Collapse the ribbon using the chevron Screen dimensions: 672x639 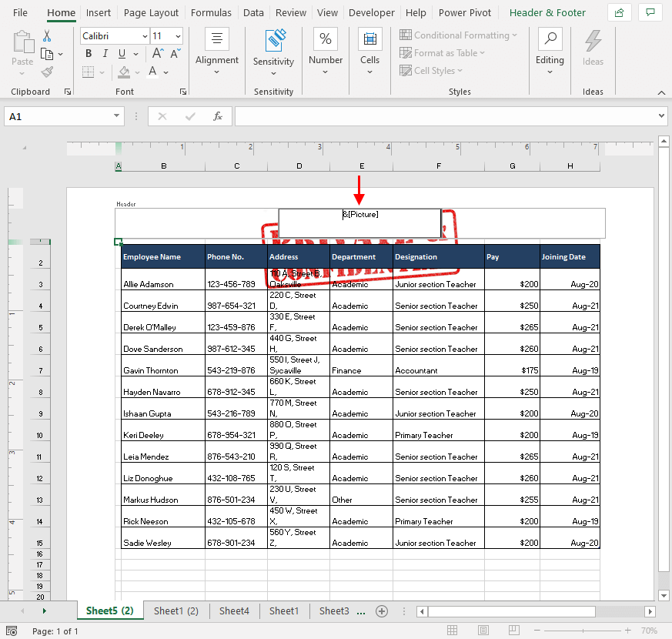click(x=660, y=92)
